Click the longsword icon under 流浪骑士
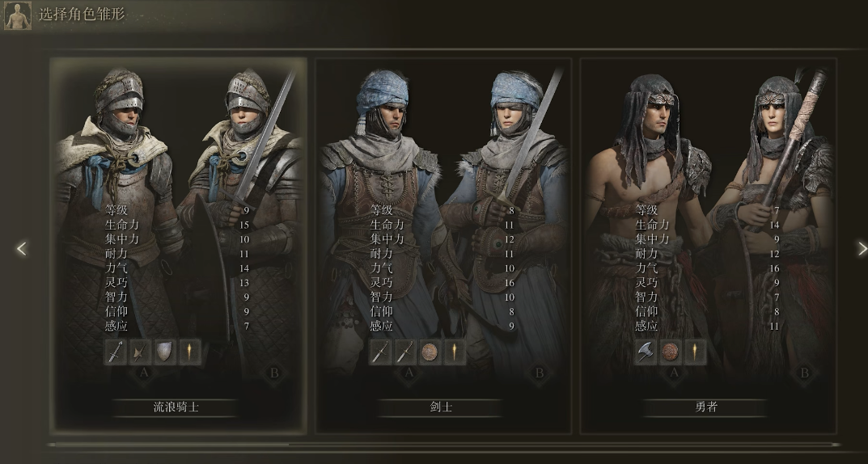Screen dimensions: 868x464 point(116,352)
